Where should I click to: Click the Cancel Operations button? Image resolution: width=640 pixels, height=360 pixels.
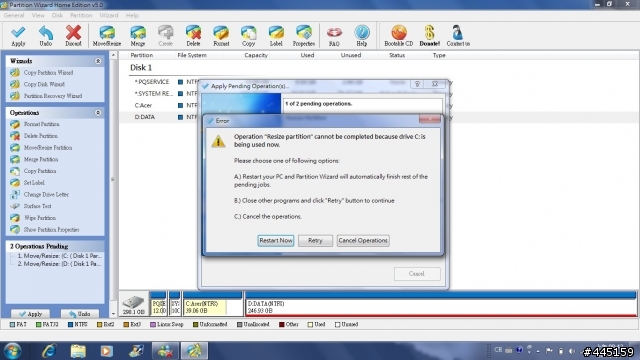(x=363, y=240)
